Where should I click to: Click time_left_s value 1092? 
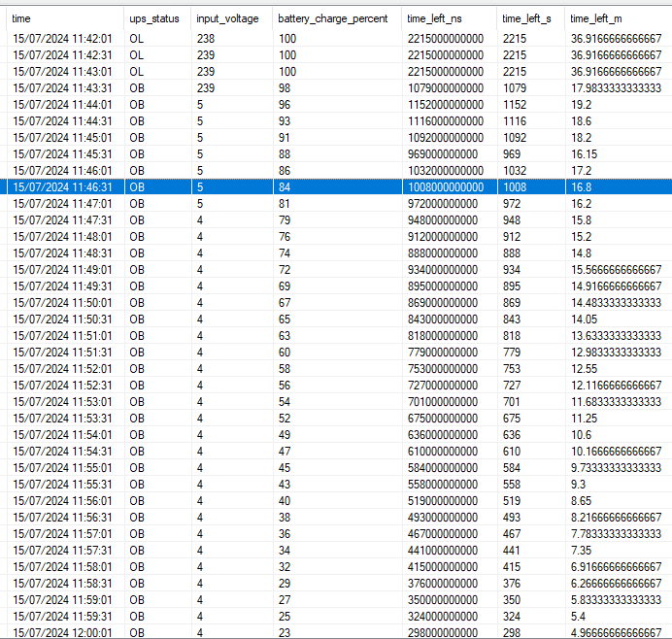point(515,138)
